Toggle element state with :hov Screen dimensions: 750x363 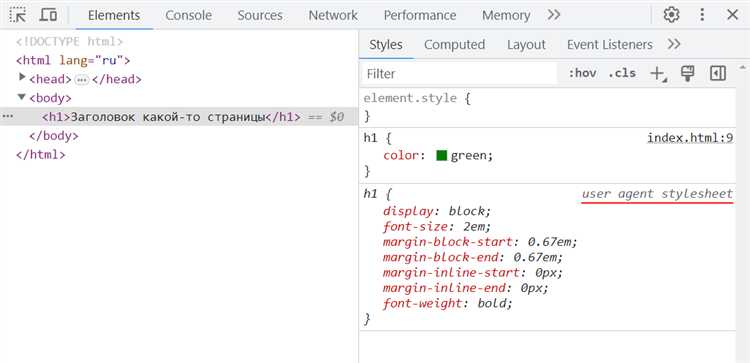point(582,74)
